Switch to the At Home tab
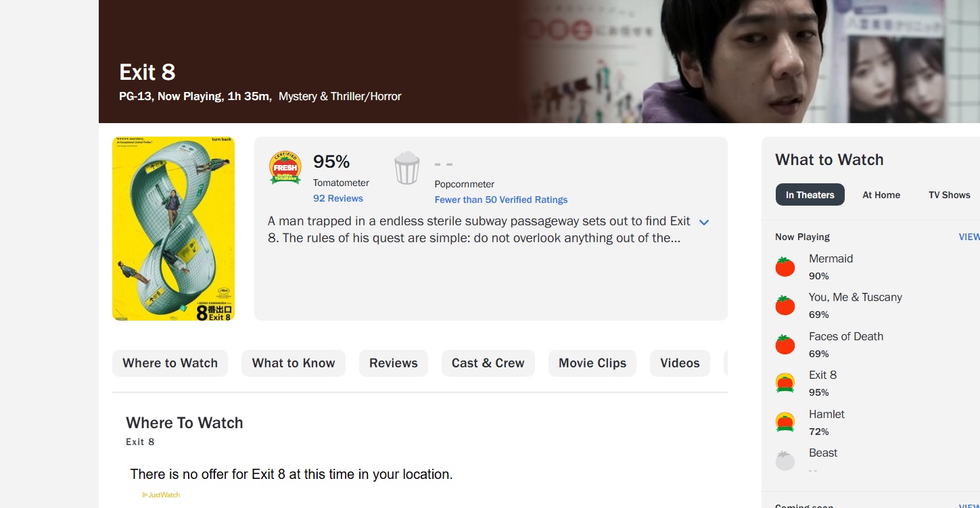The width and height of the screenshot is (980, 508). click(881, 195)
